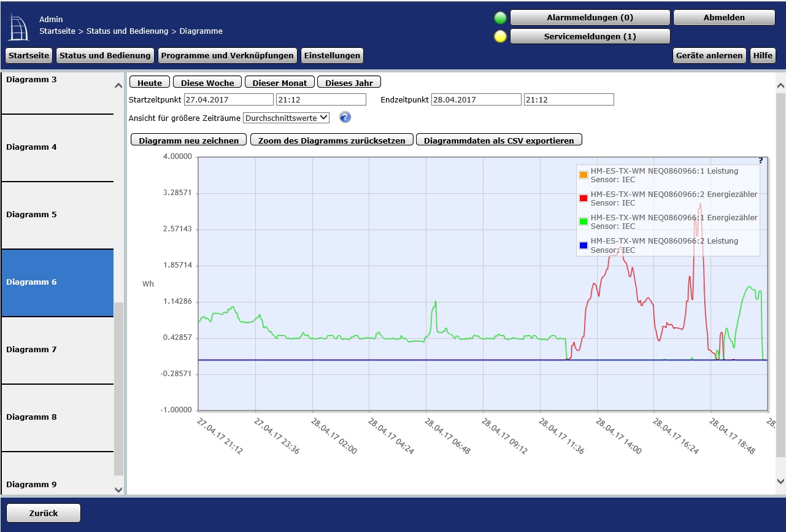Click the Ansicht für größere Zeiträume label
The width and height of the screenshot is (786, 532).
point(185,117)
